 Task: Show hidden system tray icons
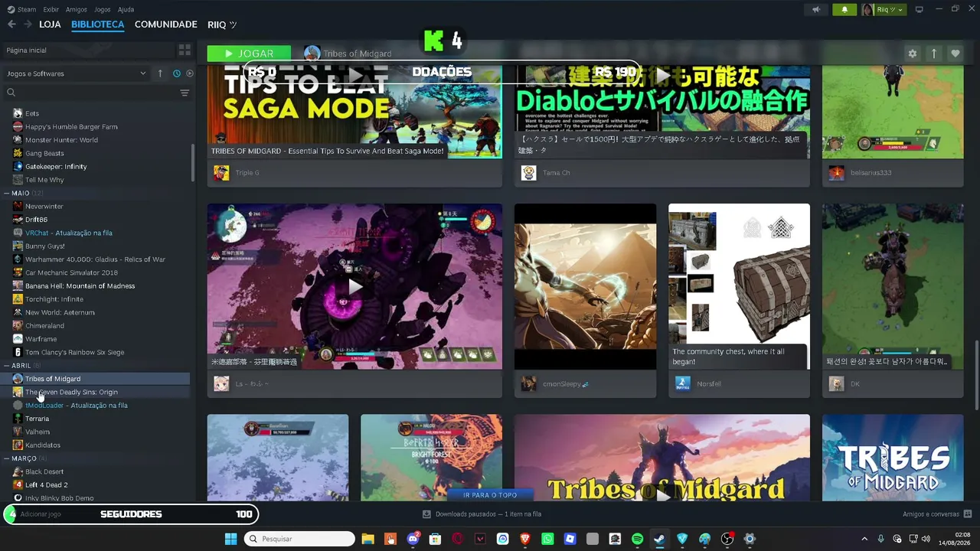pyautogui.click(x=864, y=539)
